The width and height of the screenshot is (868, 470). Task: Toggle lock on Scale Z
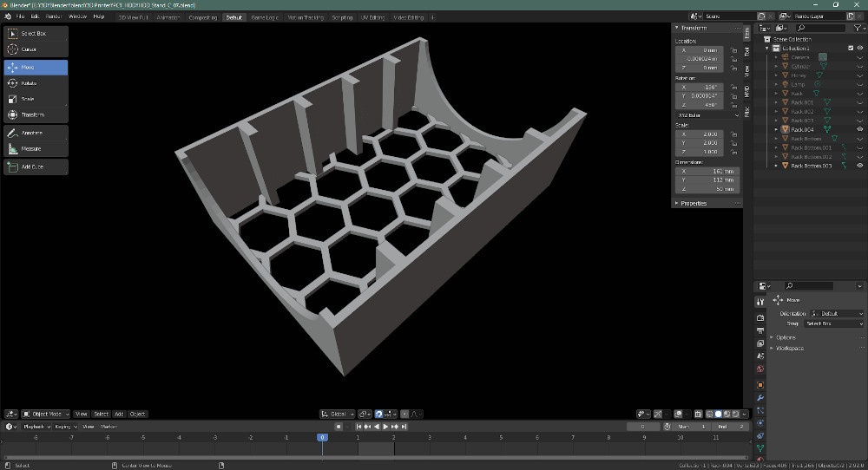click(733, 152)
